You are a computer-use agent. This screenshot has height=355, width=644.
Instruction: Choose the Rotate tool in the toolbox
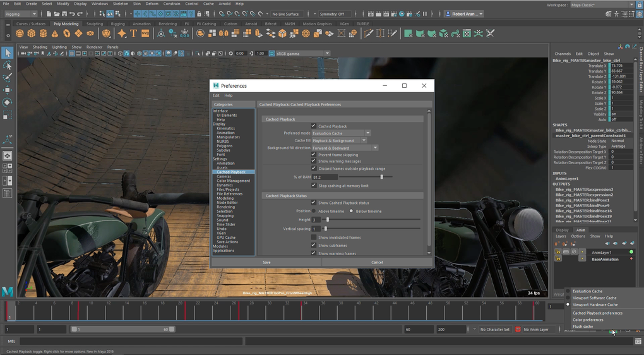click(x=8, y=102)
